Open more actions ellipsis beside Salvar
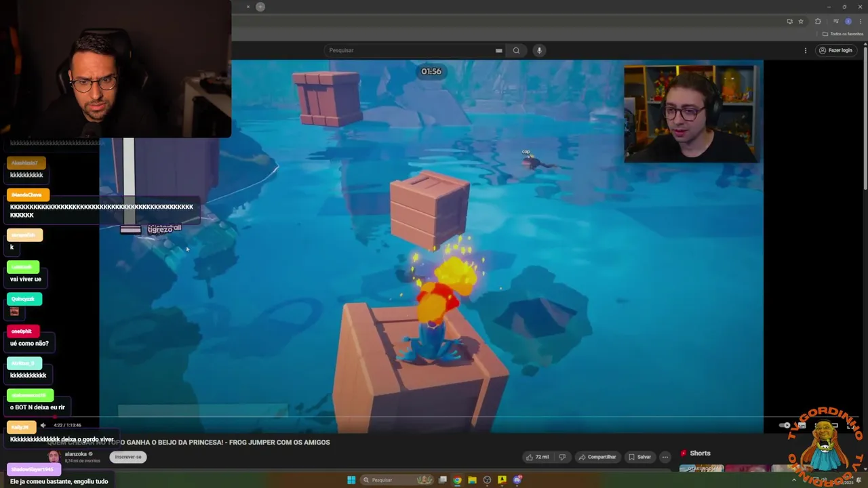Image resolution: width=868 pixels, height=488 pixels. coord(665,457)
